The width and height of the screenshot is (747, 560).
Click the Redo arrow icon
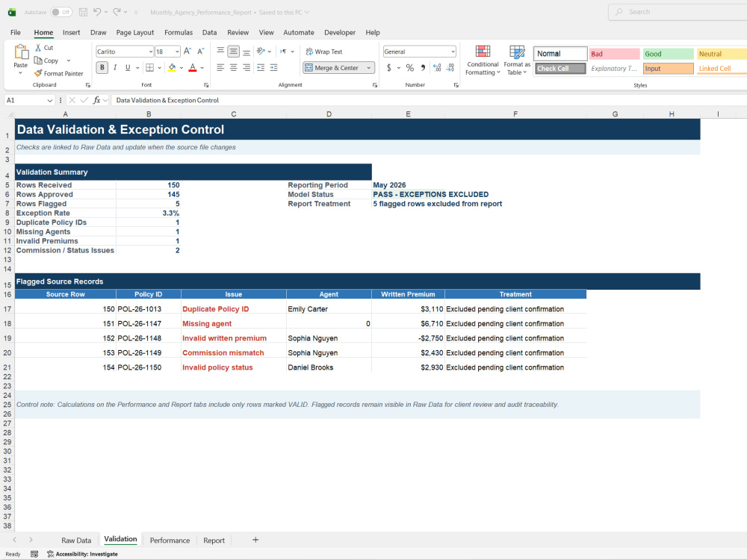tap(117, 12)
